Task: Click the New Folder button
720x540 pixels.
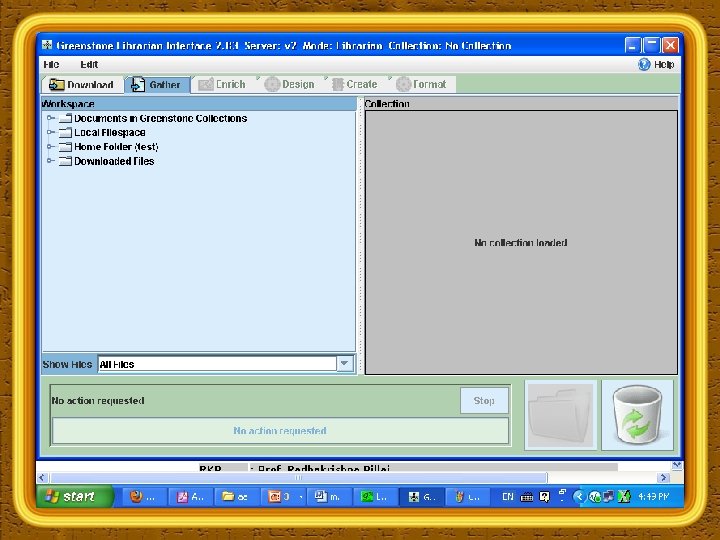Action: pos(561,415)
